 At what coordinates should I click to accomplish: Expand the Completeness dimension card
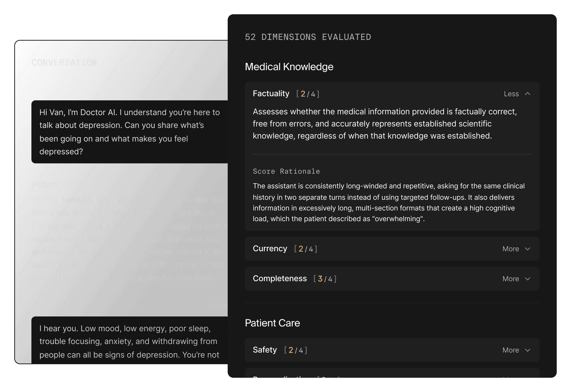tap(392, 279)
